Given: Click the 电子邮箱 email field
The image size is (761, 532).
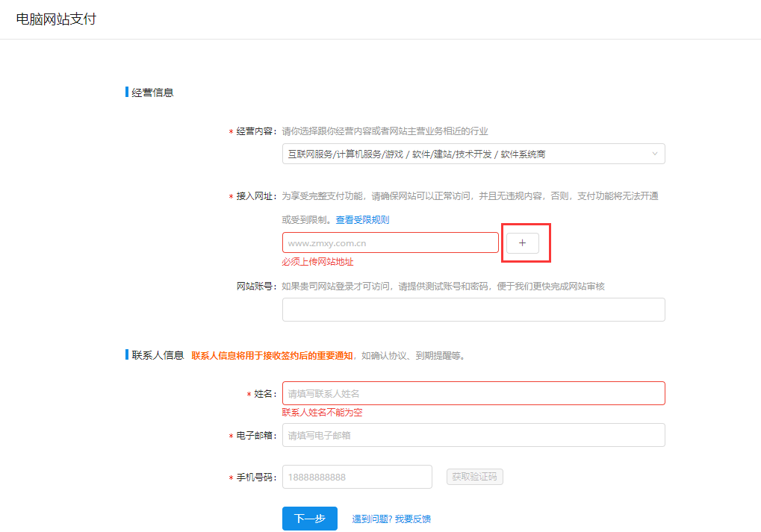Looking at the screenshot, I should 473,435.
